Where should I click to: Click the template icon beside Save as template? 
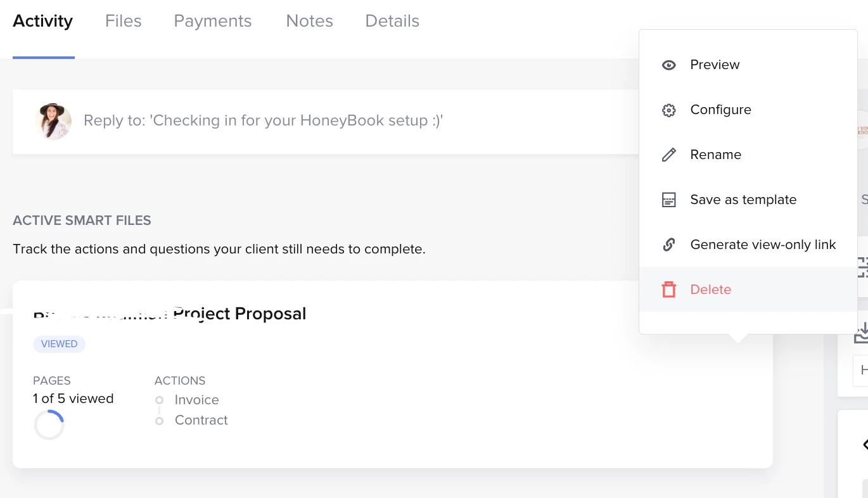[668, 200]
